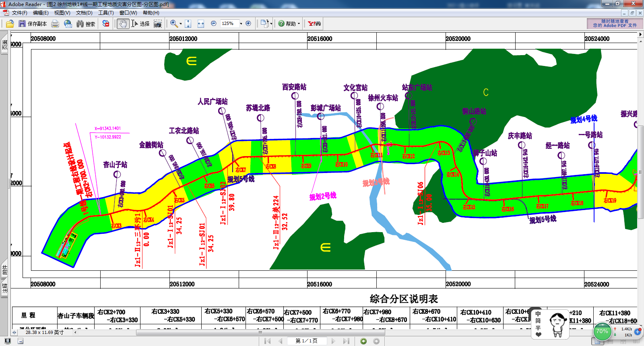
Task: Expand the 帮助 toolbar dropdown
Action: [299, 24]
